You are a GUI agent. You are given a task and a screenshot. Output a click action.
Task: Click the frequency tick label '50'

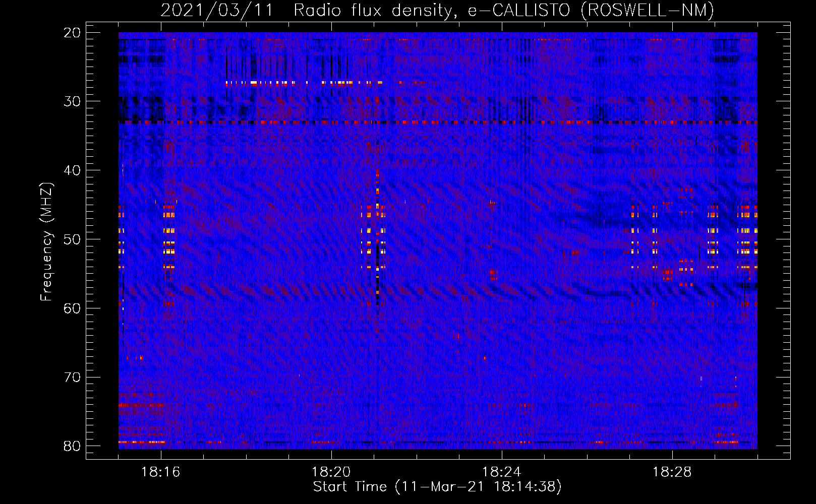(x=72, y=239)
